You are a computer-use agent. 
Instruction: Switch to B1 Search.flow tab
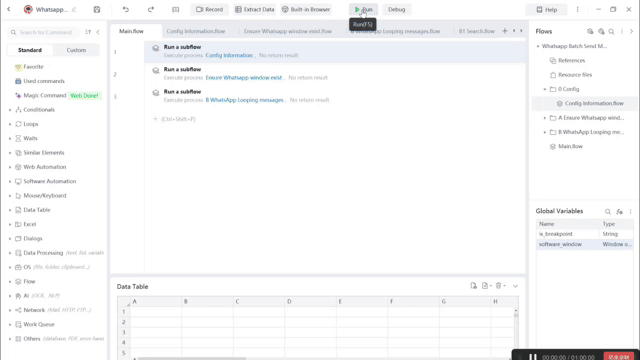[476, 31]
